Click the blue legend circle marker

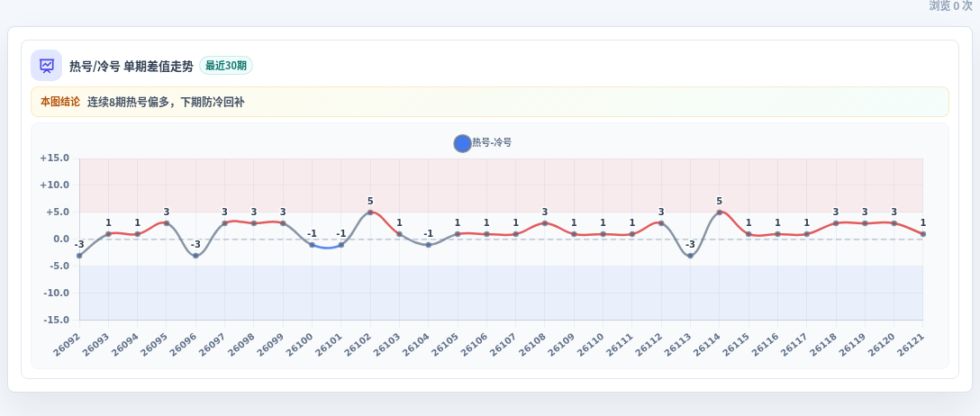coord(462,143)
